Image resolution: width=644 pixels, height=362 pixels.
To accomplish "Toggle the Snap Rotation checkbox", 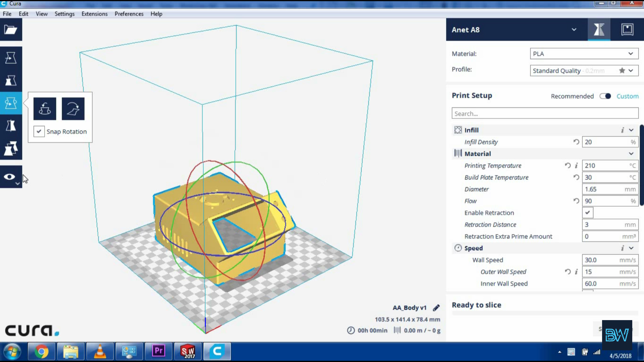I will pos(39,131).
